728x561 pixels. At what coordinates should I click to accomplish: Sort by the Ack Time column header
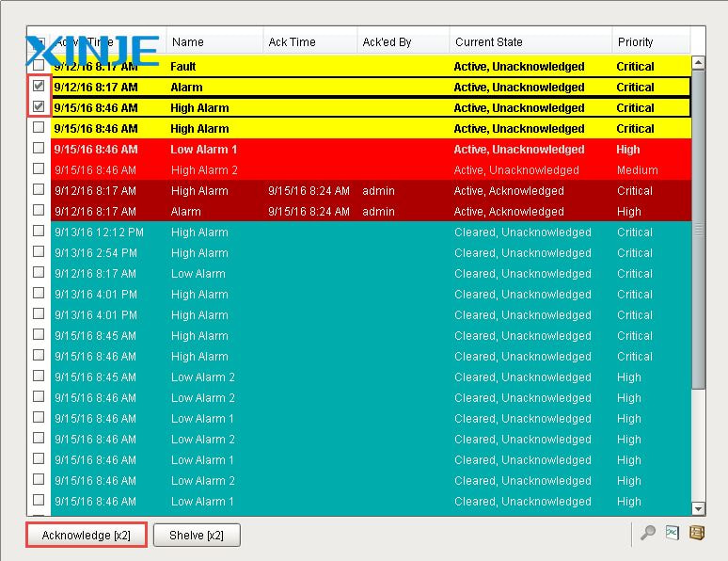click(x=310, y=41)
